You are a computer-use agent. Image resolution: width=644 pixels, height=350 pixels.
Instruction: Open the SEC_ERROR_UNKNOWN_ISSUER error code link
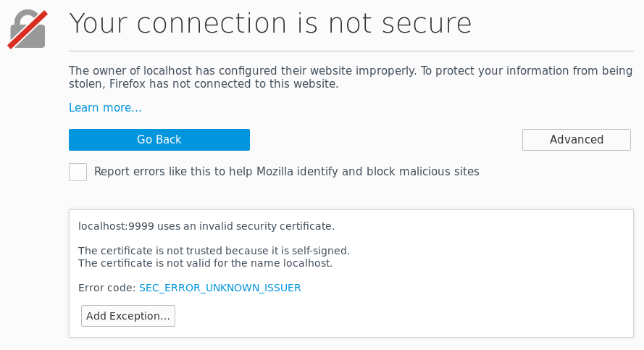(219, 288)
